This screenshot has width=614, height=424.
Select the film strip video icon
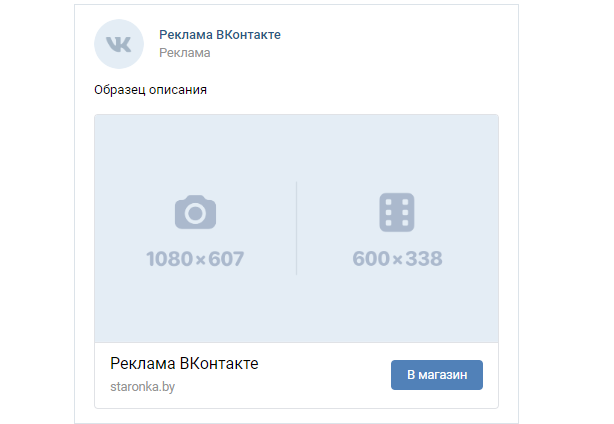pyautogui.click(x=397, y=212)
